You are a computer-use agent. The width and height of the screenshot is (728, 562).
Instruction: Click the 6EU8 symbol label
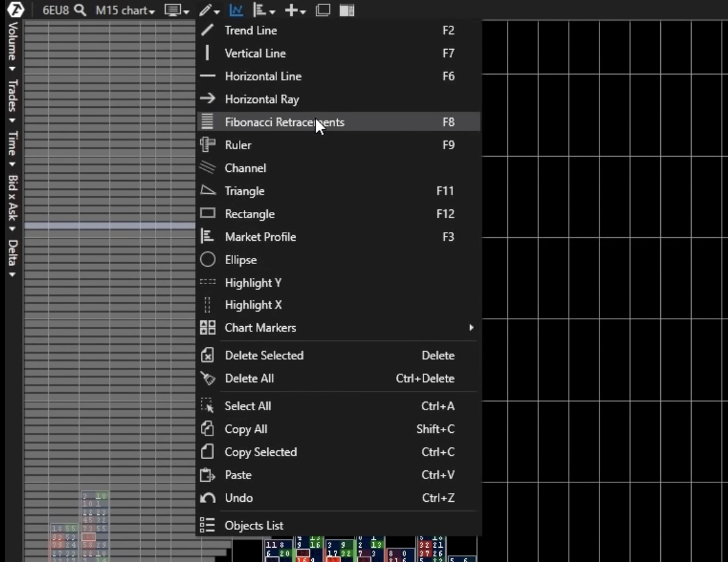pyautogui.click(x=56, y=10)
